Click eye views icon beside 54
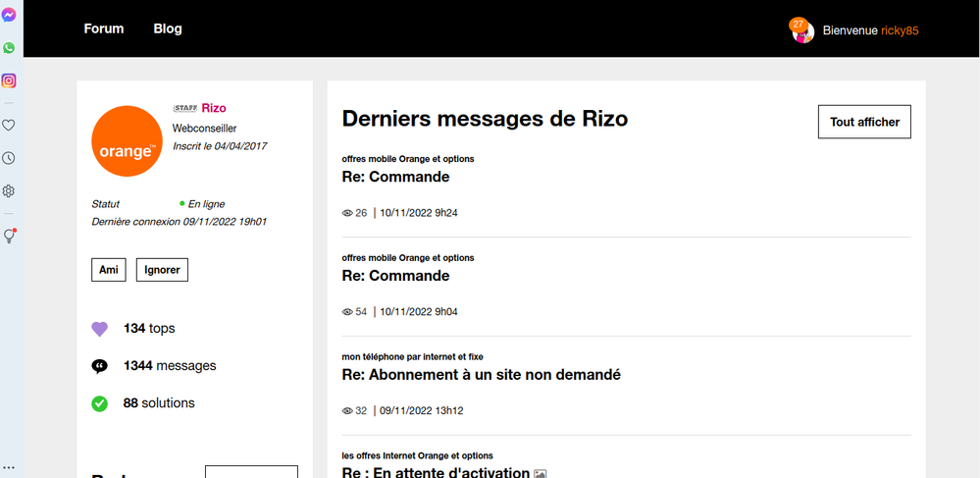 (347, 311)
